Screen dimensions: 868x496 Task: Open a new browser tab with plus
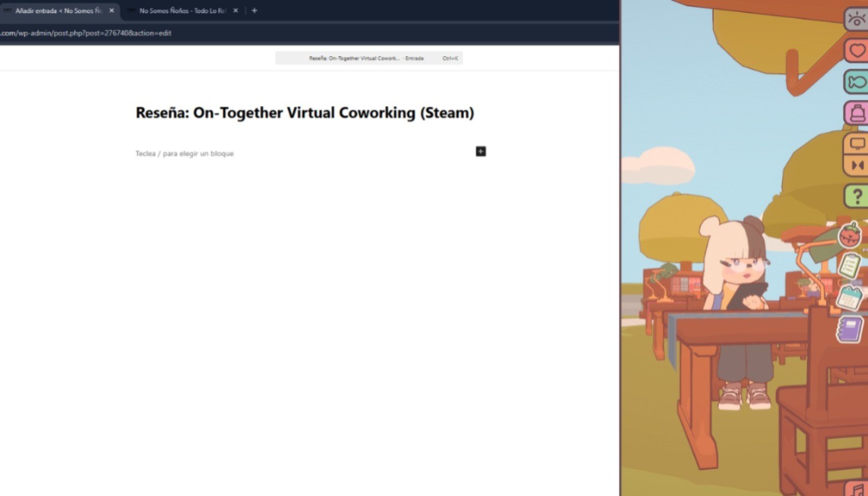254,11
